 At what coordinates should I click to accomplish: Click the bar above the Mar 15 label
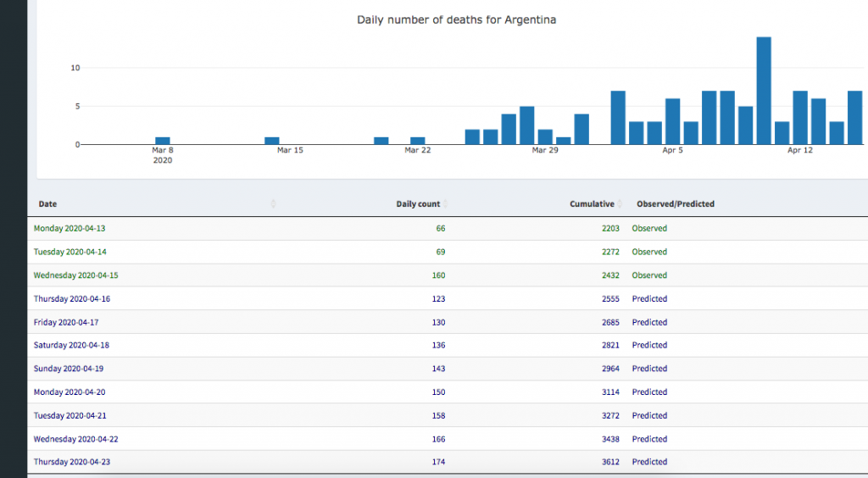[x=272, y=141]
